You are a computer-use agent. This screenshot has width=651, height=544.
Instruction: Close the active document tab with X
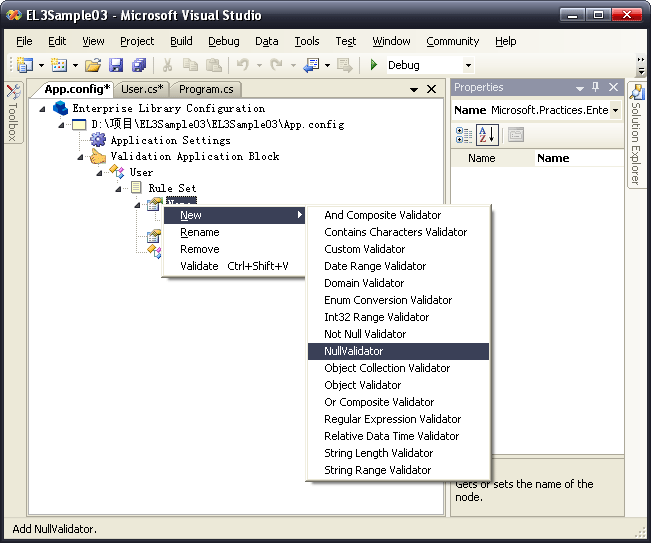point(431,89)
